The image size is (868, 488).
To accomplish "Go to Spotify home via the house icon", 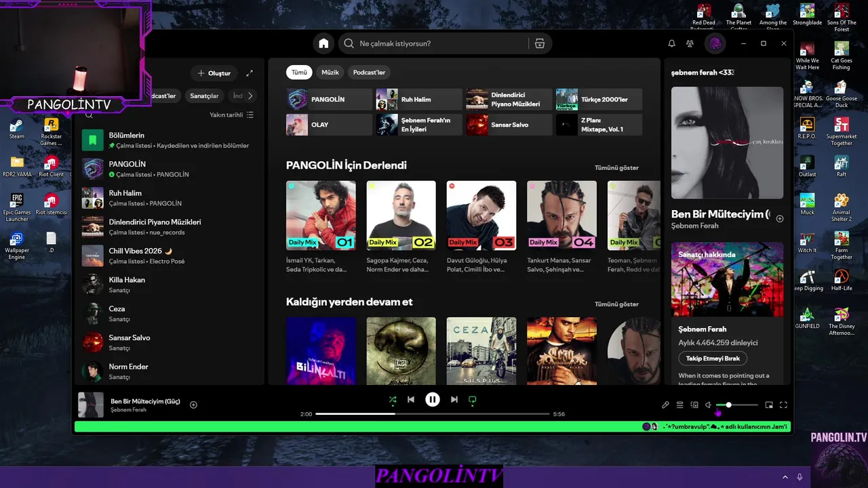I will 323,43.
